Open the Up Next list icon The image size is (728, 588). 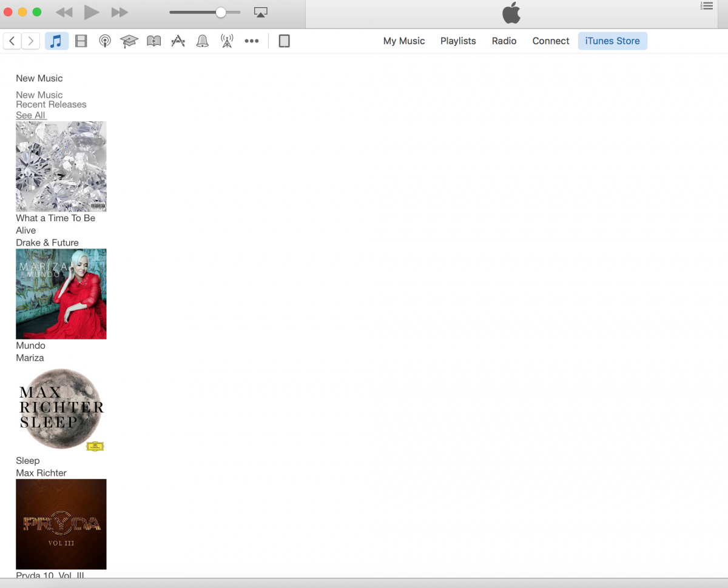coord(707,6)
